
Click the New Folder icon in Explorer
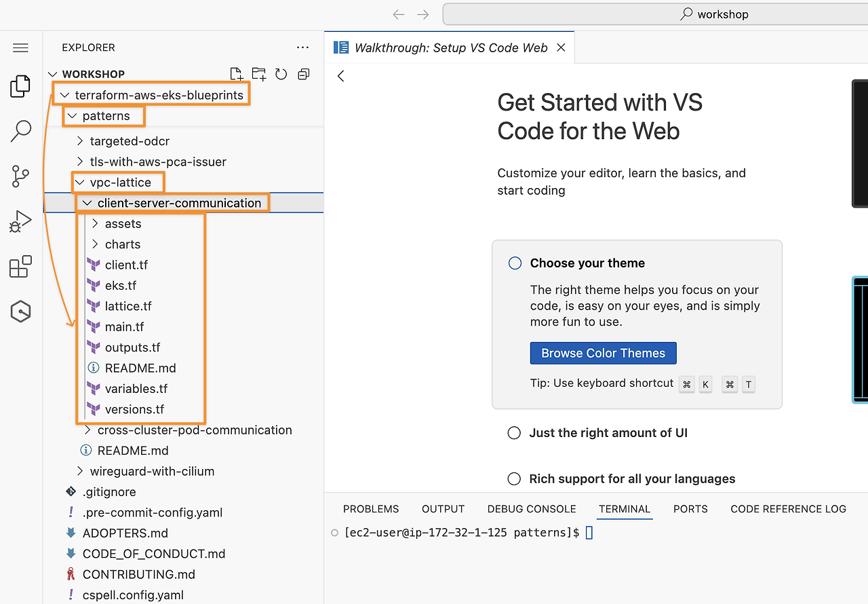pyautogui.click(x=259, y=74)
